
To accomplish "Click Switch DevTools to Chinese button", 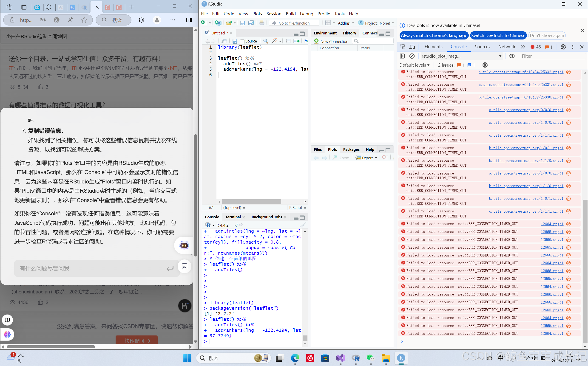I will click(x=498, y=35).
